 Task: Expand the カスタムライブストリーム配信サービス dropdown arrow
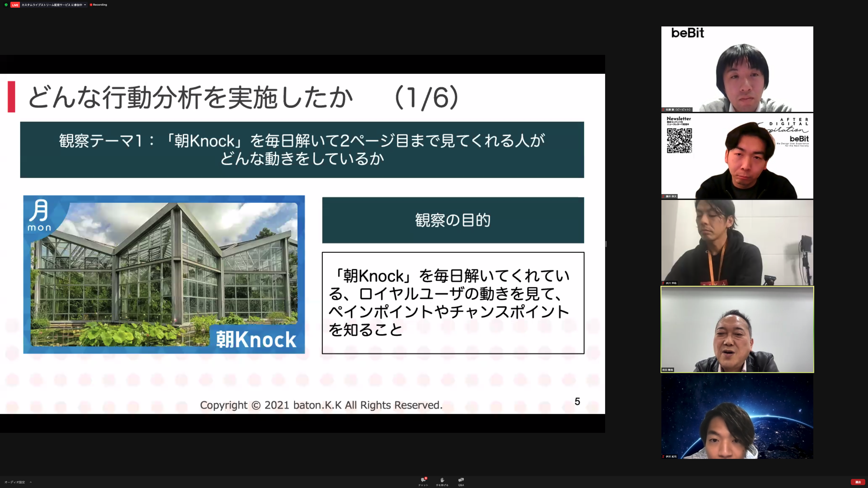pyautogui.click(x=86, y=5)
